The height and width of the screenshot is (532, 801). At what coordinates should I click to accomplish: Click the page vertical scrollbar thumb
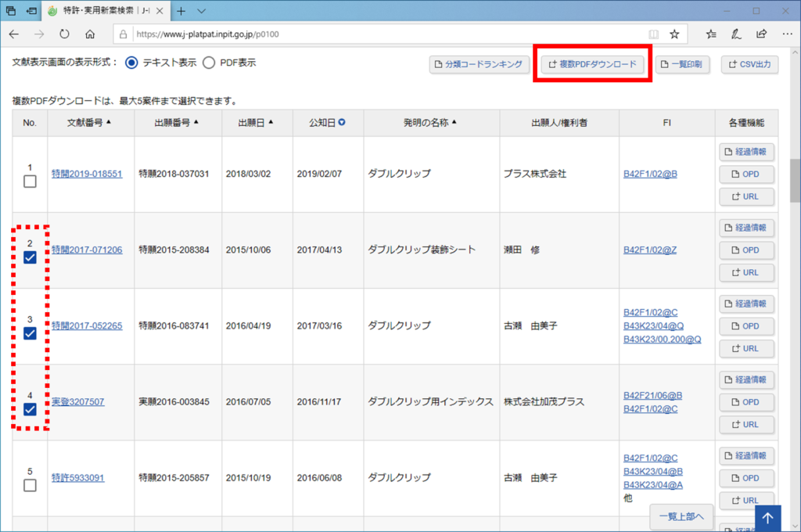tap(795, 182)
